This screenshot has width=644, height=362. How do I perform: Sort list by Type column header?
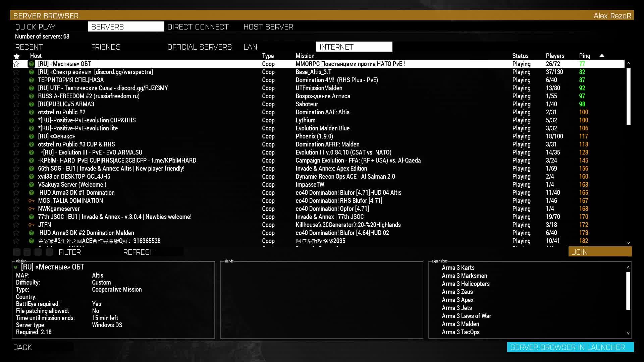[268, 56]
